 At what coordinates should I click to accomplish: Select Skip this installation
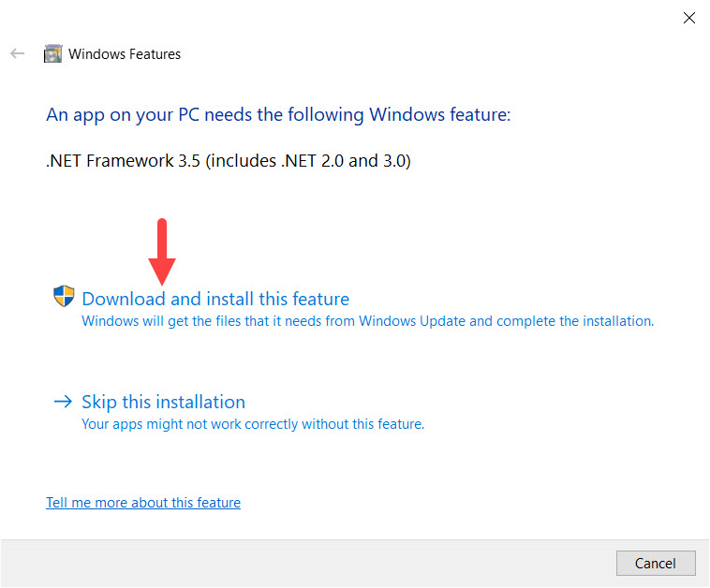pos(164,403)
